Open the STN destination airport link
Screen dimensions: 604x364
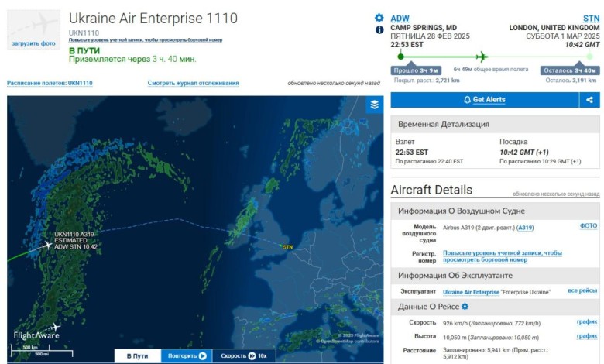click(x=592, y=19)
